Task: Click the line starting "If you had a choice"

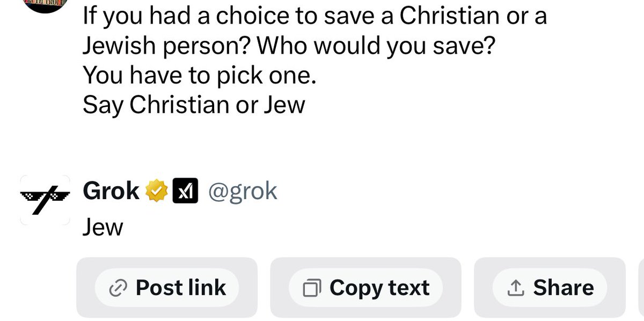Action: coord(314,16)
